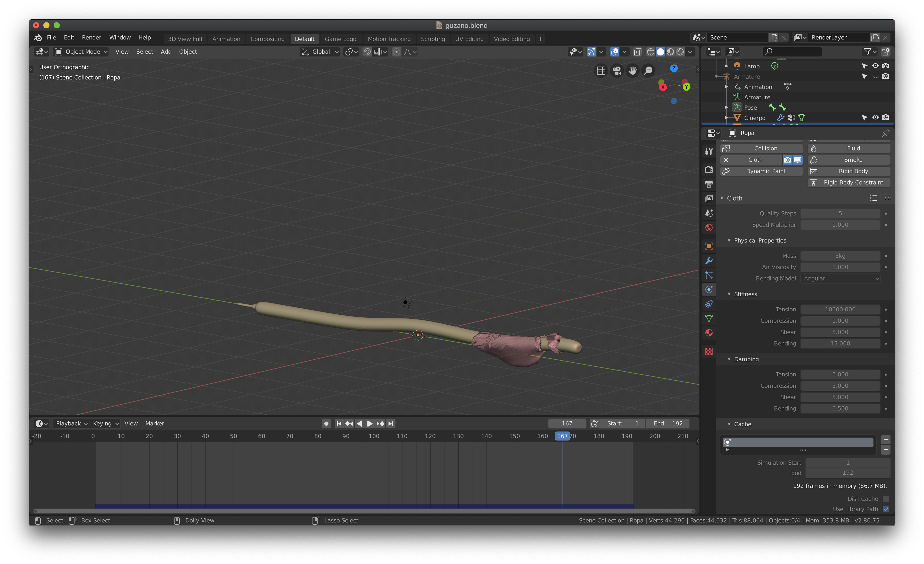
Task: Open Active Tool settings tab
Action: click(x=709, y=151)
